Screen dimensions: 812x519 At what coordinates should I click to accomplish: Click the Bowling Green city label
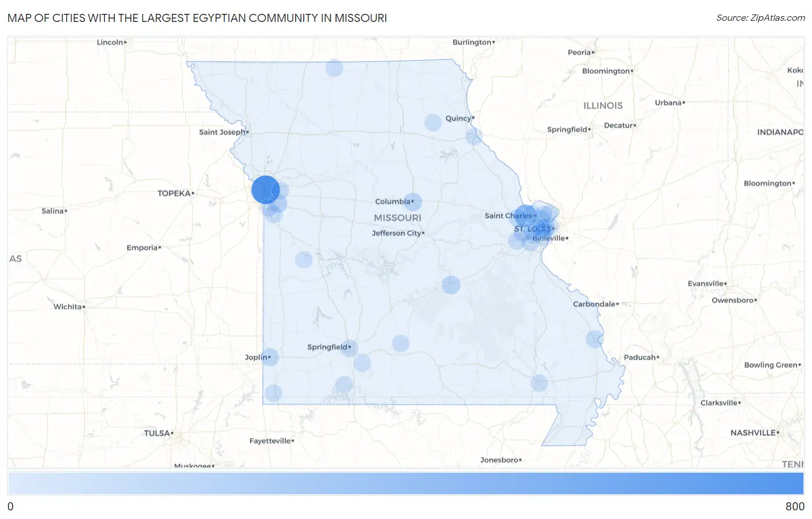tap(772, 365)
